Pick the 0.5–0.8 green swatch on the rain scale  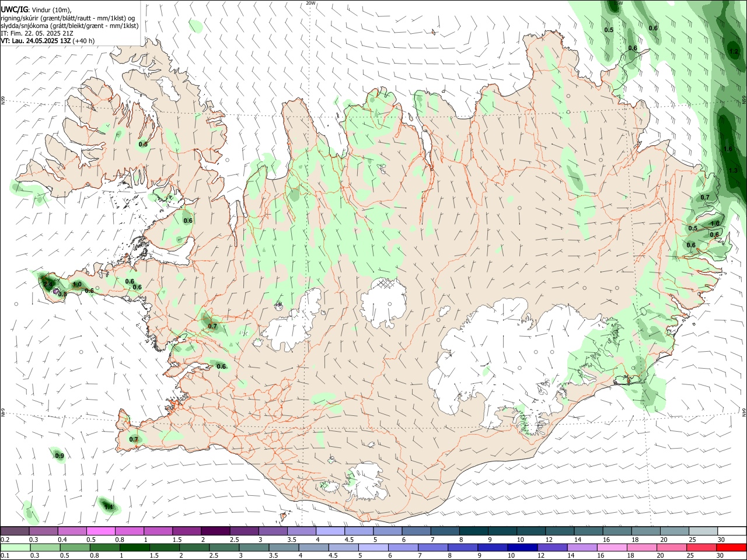tap(75, 547)
